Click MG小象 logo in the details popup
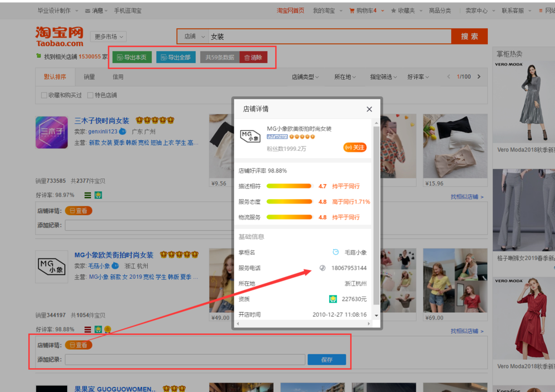Screen dimensions: 555x392 tap(250, 136)
